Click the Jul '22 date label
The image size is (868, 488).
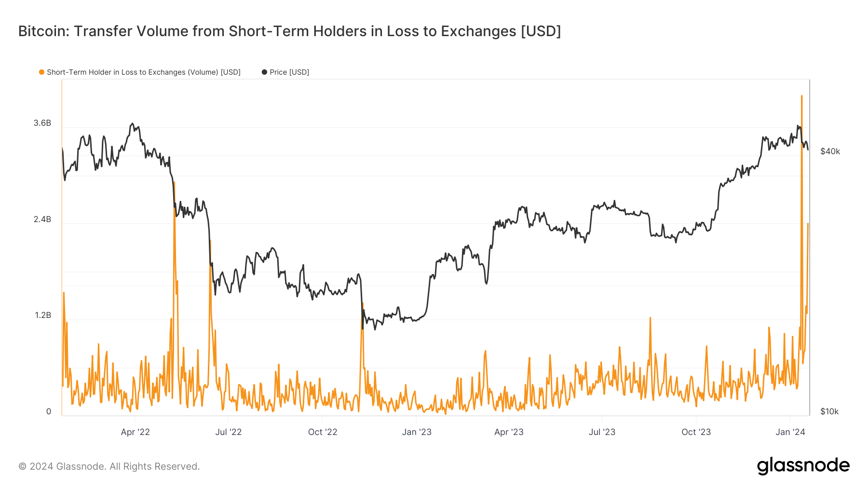[228, 432]
